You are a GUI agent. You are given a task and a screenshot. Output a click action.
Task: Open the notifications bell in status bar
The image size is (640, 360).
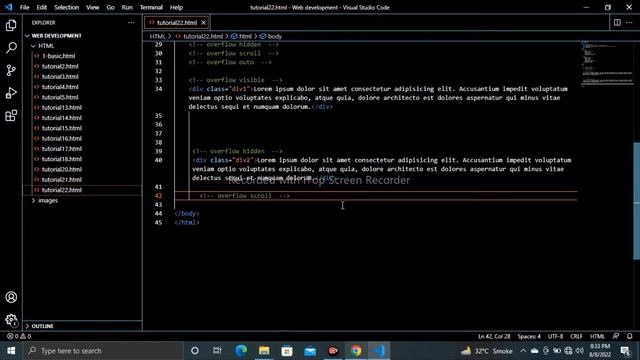[629, 336]
